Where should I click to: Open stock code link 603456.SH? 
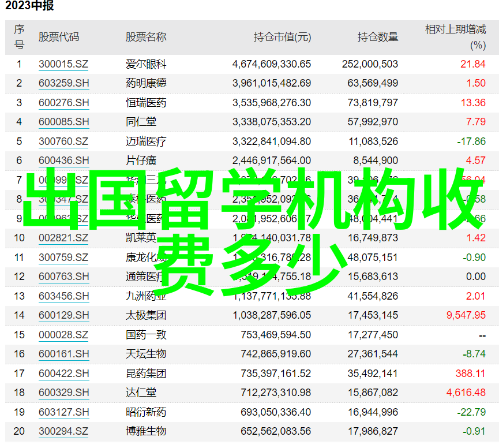[x=63, y=296]
